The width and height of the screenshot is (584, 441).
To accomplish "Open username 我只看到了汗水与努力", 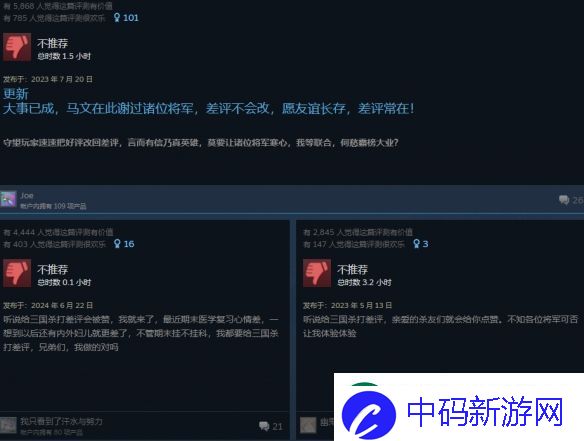I will 61,421.
